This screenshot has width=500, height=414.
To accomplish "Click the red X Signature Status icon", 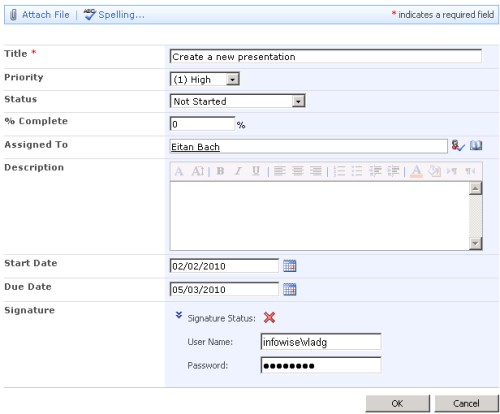I will (269, 318).
